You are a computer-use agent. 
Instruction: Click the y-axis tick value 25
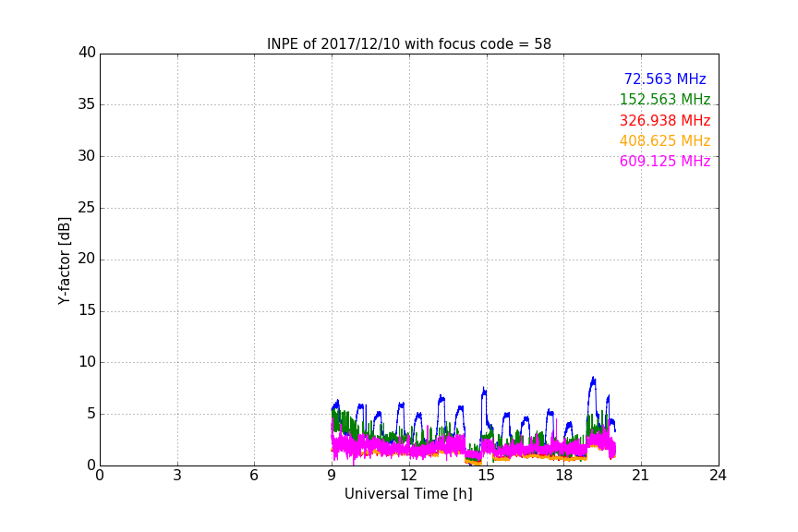(87, 207)
